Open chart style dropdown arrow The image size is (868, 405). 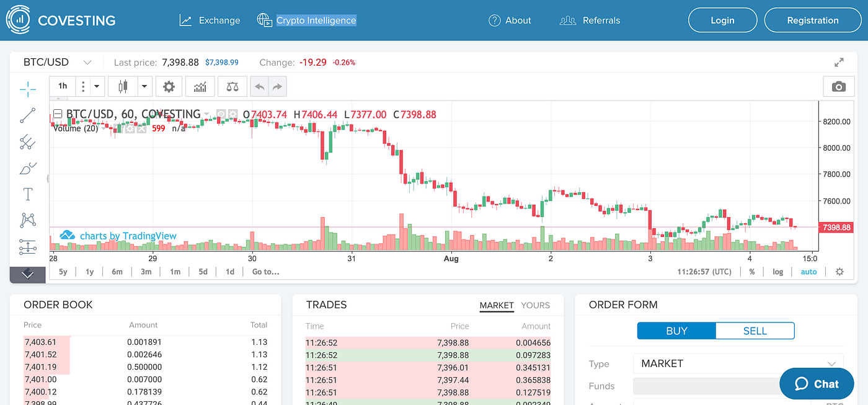144,87
